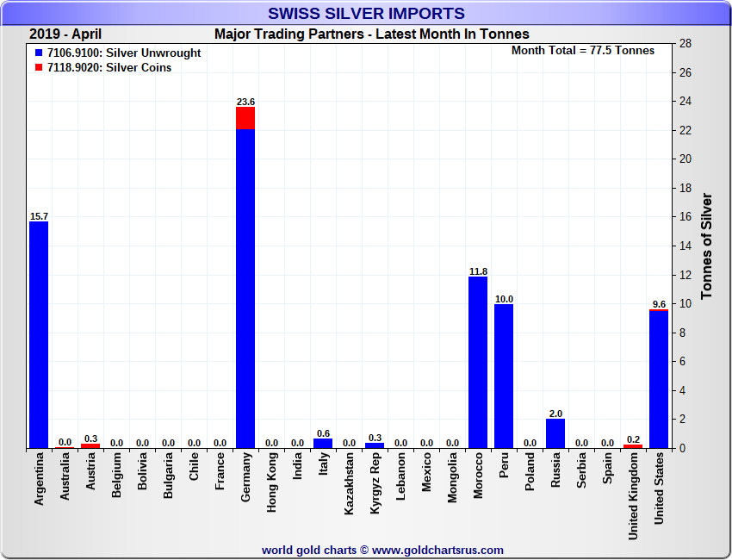Open the www.goldchartsrus.com footer link
732x560 pixels.
point(438,550)
